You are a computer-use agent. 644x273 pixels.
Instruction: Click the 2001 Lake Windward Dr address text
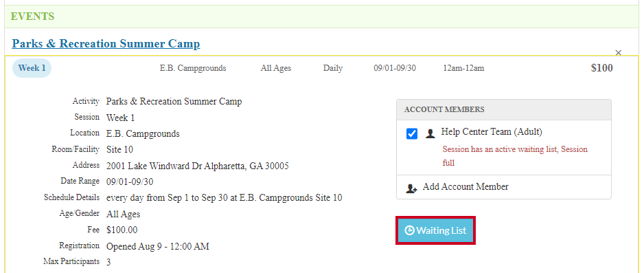tap(197, 166)
